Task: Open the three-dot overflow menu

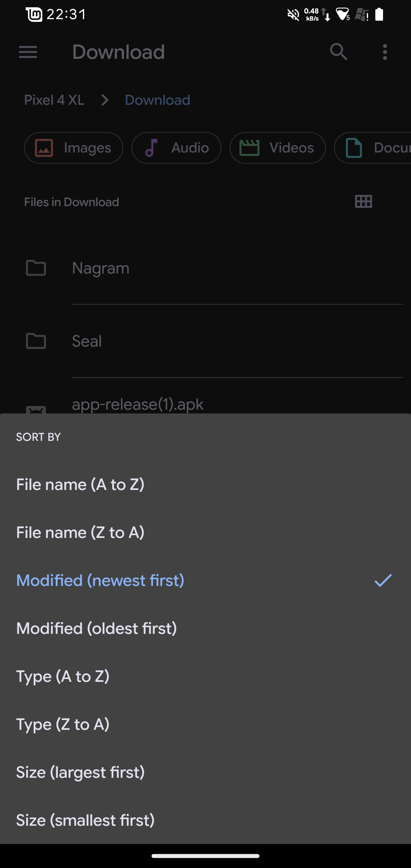Action: pyautogui.click(x=385, y=52)
